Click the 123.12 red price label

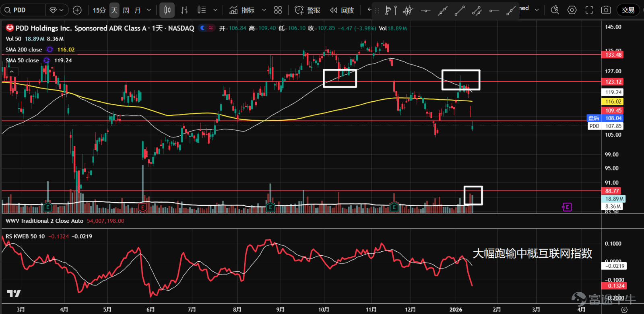(x=613, y=82)
